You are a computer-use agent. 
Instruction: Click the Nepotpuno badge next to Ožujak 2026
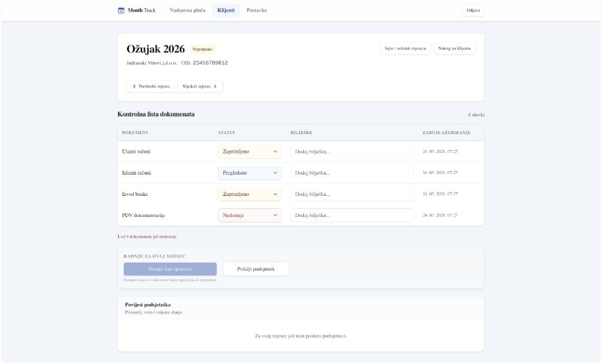(x=202, y=49)
